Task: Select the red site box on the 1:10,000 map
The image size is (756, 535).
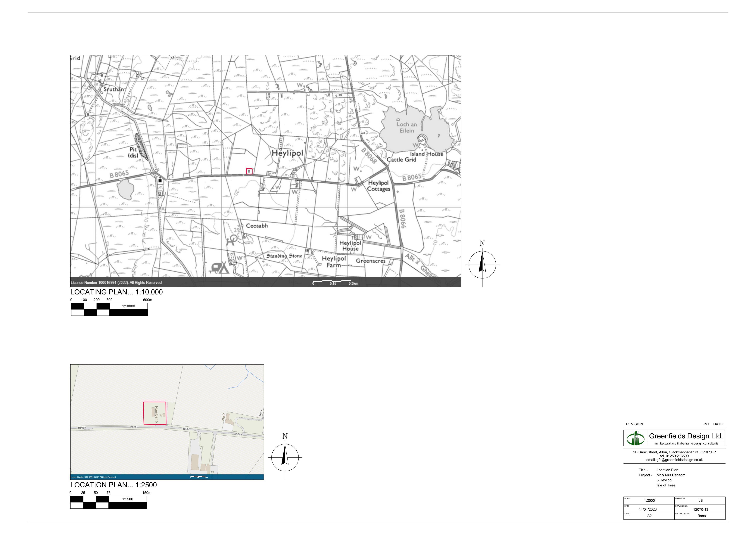Action: pyautogui.click(x=249, y=171)
